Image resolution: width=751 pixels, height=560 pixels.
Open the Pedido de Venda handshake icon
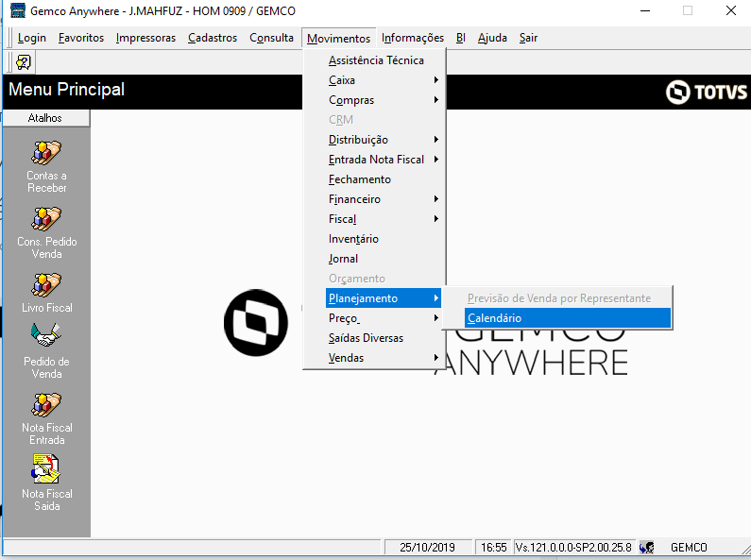(x=46, y=335)
